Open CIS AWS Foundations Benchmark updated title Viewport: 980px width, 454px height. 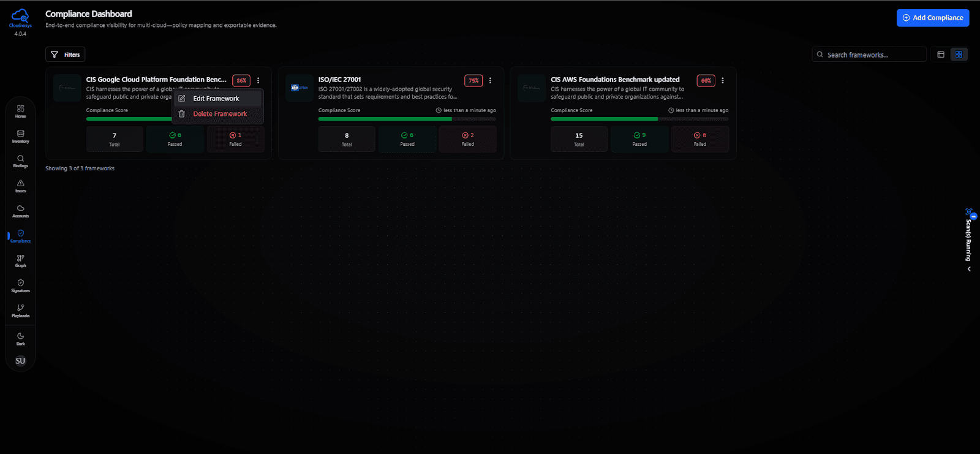point(615,80)
